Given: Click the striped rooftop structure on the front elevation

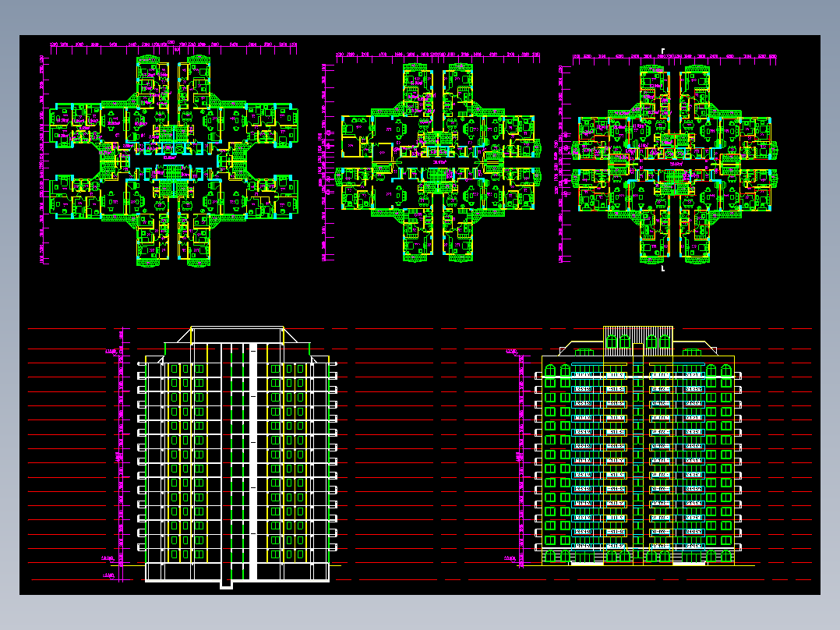Looking at the screenshot, I should click(x=638, y=341).
